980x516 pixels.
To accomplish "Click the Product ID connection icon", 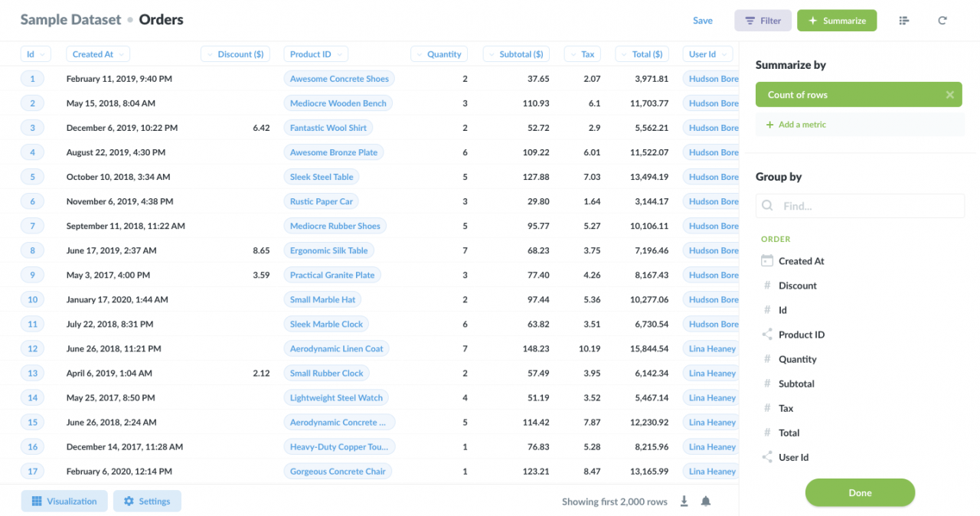I will [767, 335].
